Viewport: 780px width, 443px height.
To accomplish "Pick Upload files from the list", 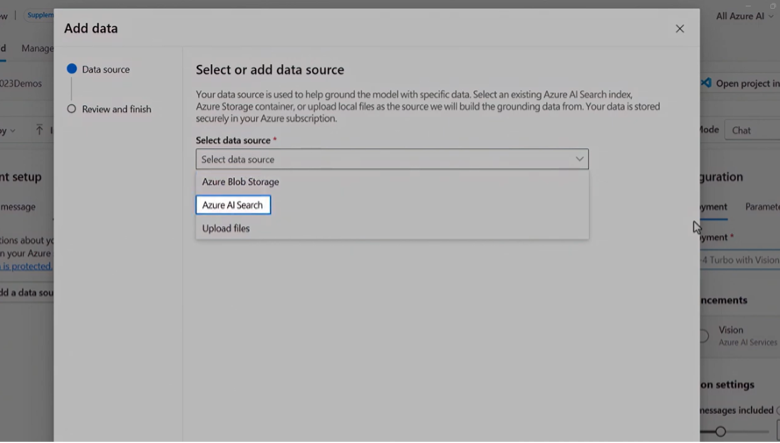I will pyautogui.click(x=226, y=228).
